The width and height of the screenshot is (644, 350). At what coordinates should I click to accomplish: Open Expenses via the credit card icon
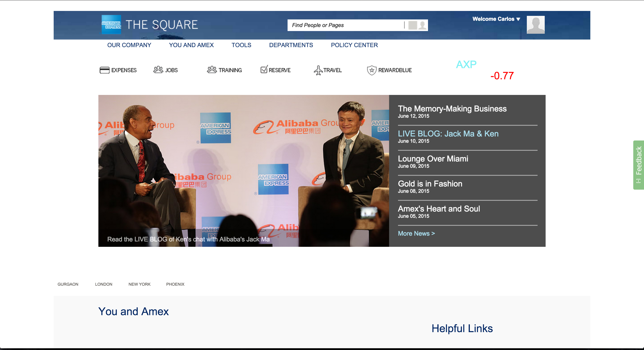[x=104, y=70]
